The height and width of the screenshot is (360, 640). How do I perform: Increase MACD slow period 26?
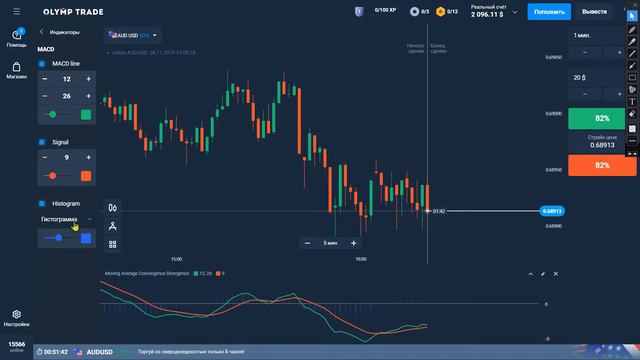[x=88, y=96]
